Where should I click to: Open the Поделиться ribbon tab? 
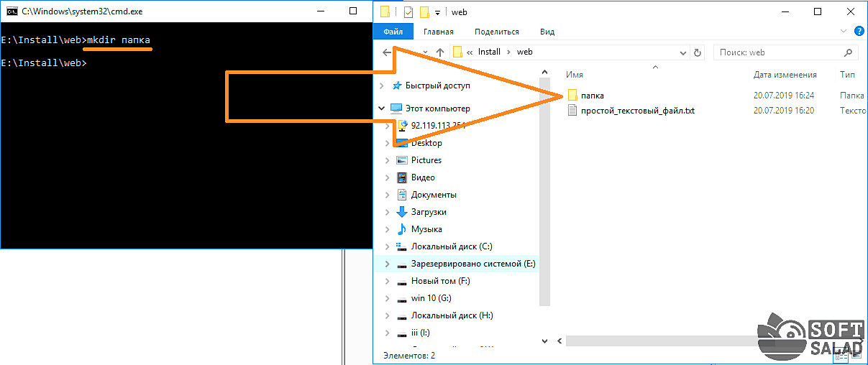(x=496, y=32)
